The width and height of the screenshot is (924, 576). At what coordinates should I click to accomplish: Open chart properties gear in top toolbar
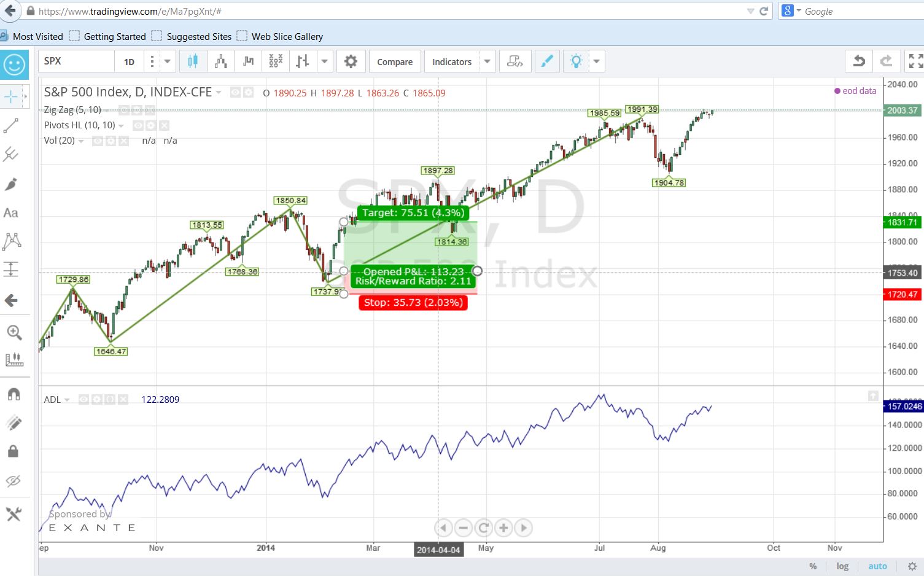[x=351, y=61]
